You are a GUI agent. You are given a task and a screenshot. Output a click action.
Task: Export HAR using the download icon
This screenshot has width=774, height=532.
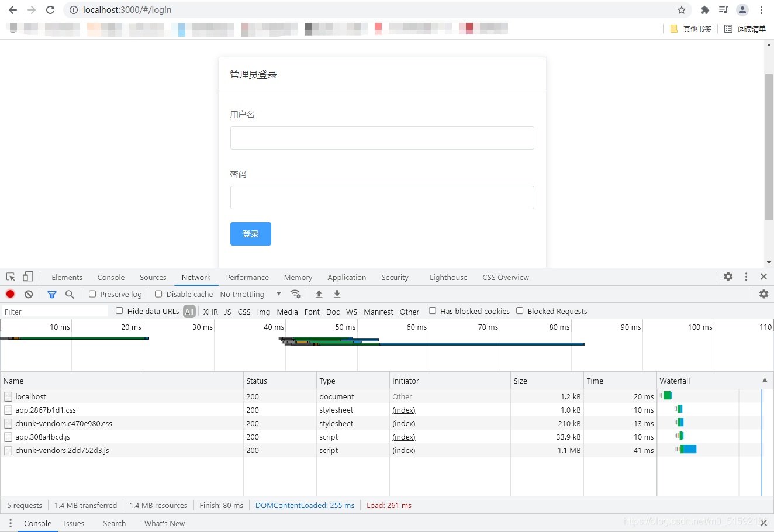click(x=337, y=294)
